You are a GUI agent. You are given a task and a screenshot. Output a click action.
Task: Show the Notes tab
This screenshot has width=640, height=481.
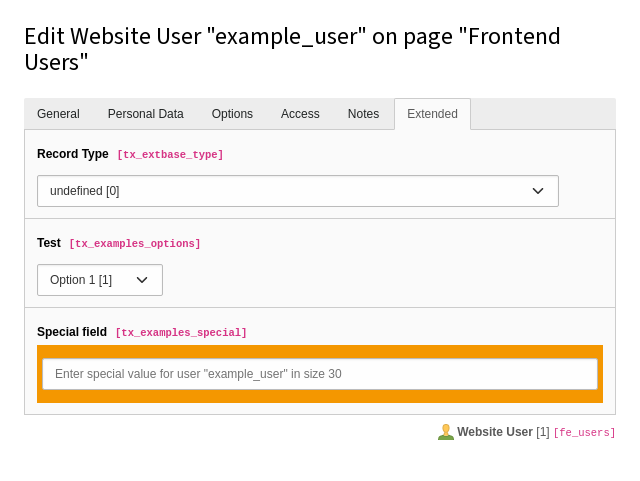pyautogui.click(x=363, y=114)
